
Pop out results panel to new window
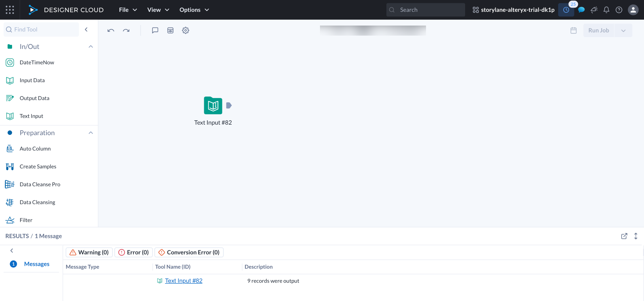tap(624, 236)
